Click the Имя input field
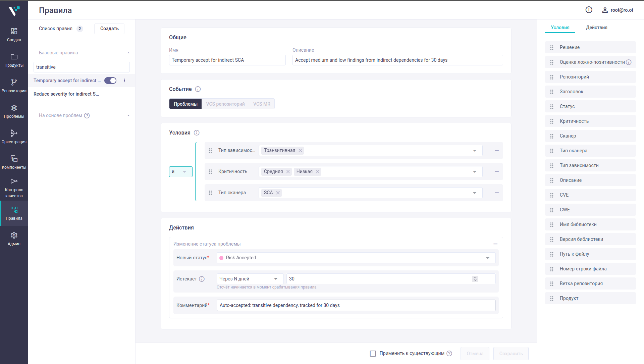The height and width of the screenshot is (364, 644). tap(227, 60)
